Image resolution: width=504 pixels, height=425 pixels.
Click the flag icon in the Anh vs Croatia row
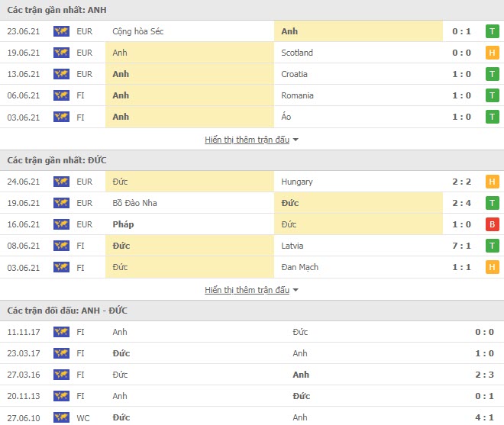click(61, 74)
